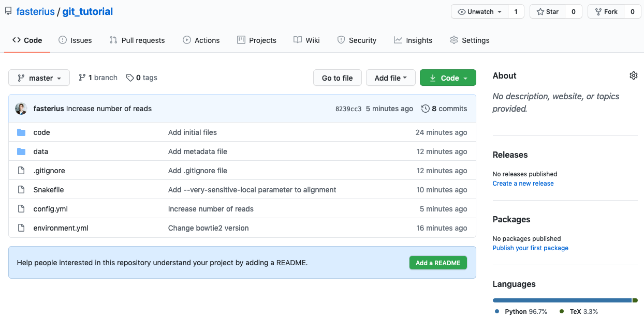Open the green Code download dropdown
644x319 pixels.
tap(448, 78)
